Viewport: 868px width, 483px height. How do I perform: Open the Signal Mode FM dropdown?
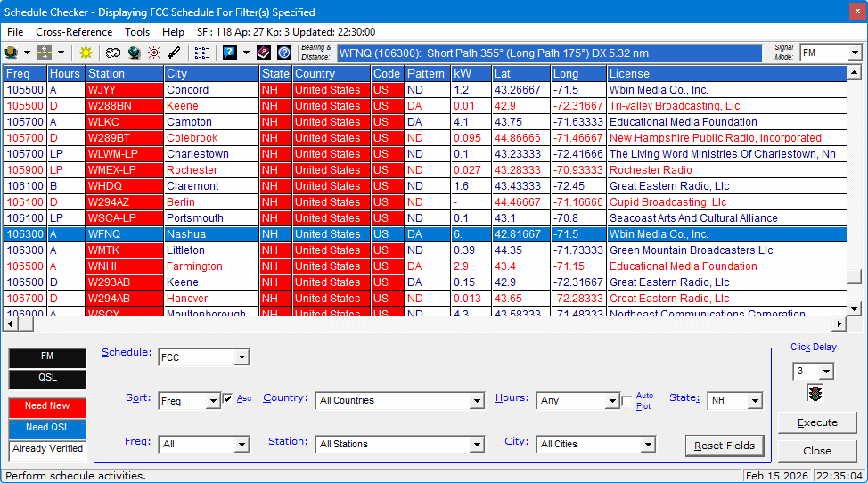tap(854, 53)
